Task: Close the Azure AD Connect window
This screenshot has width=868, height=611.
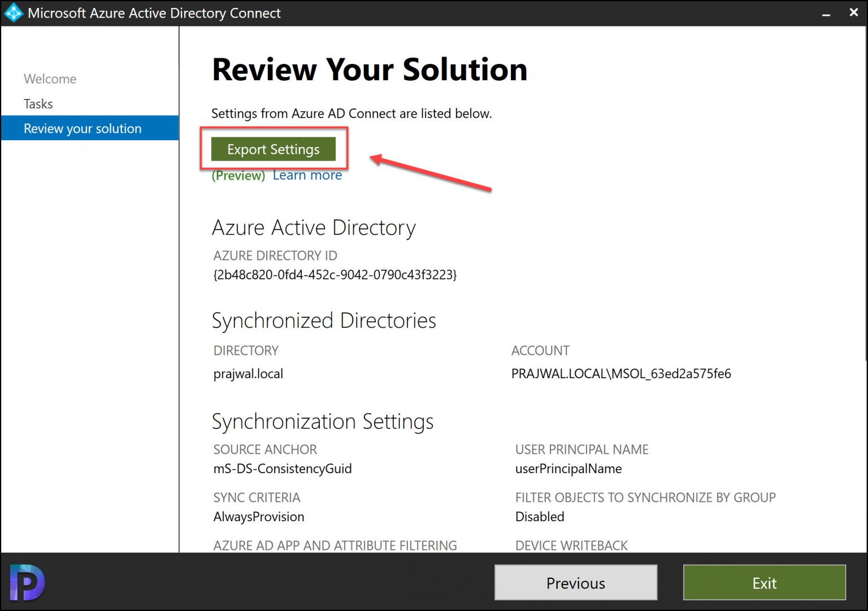Action: [853, 12]
